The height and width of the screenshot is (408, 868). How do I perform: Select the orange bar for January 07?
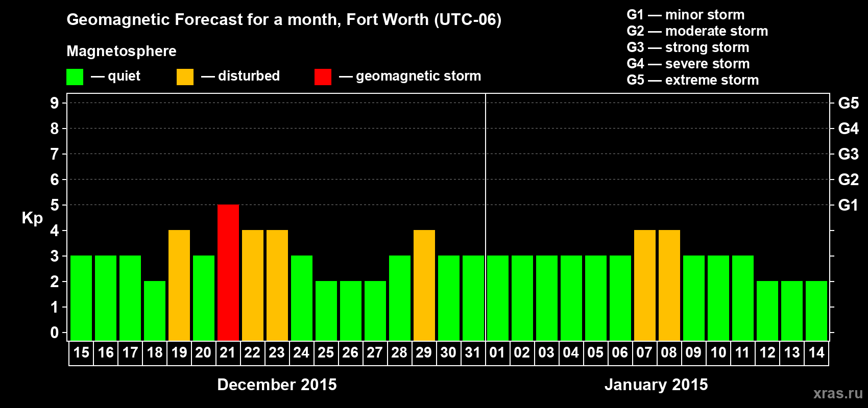click(645, 285)
